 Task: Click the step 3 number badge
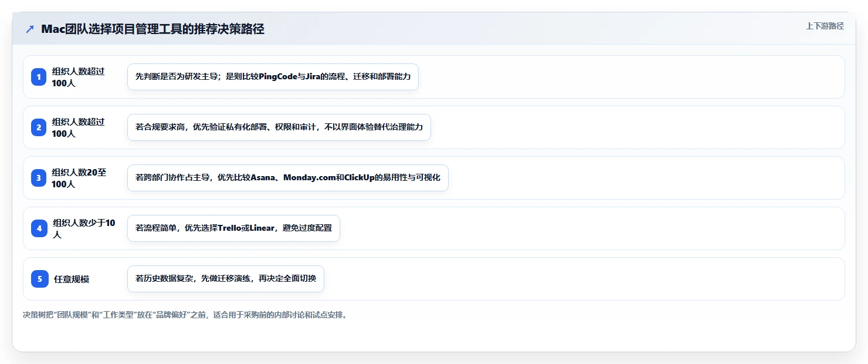point(39,178)
